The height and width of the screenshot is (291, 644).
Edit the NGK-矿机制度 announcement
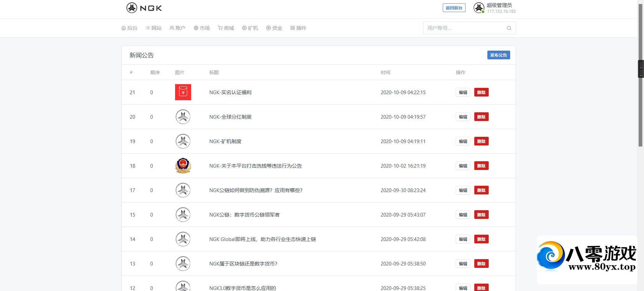(463, 141)
